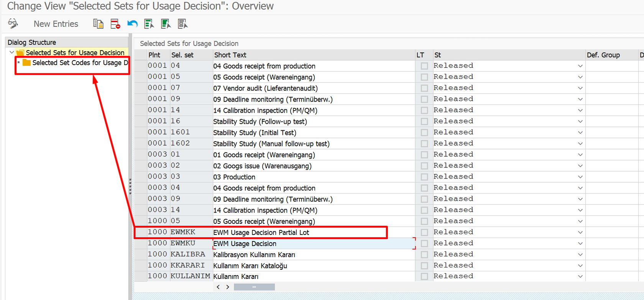Open status dropdown for Kullanım Kararı Kataloğu
Viewport: 644px width, 300px height.
pos(580,266)
